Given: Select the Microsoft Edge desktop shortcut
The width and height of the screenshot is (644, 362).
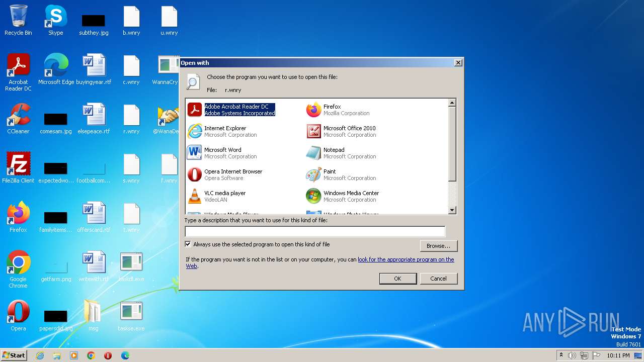Looking at the screenshot, I should click(56, 69).
